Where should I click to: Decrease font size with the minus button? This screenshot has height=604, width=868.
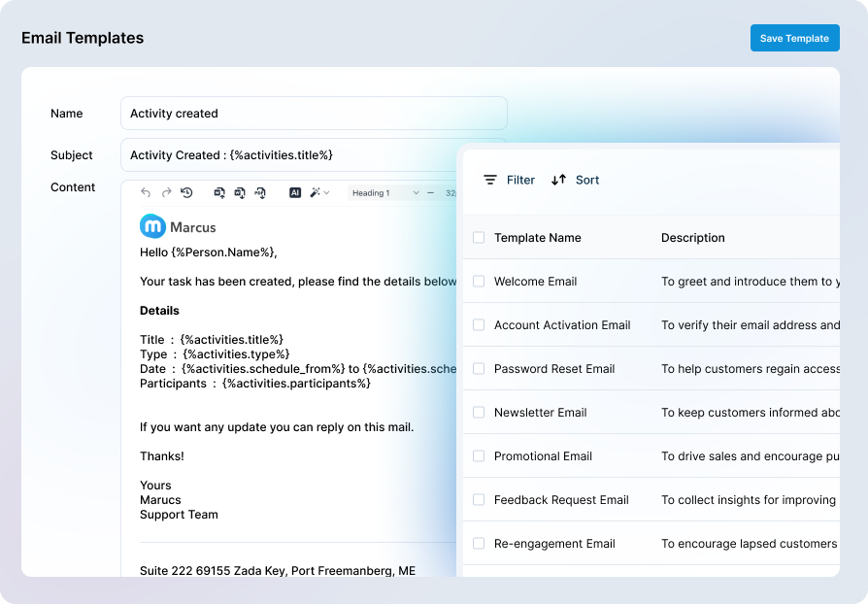431,193
